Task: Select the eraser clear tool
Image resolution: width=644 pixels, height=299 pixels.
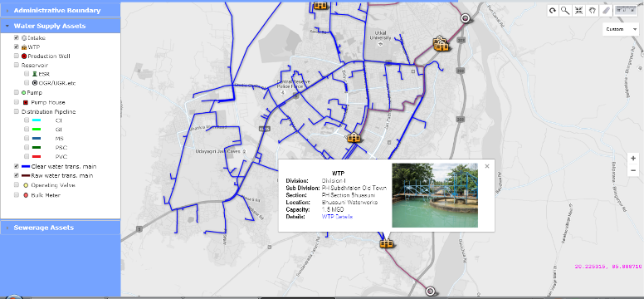Action: click(x=605, y=11)
